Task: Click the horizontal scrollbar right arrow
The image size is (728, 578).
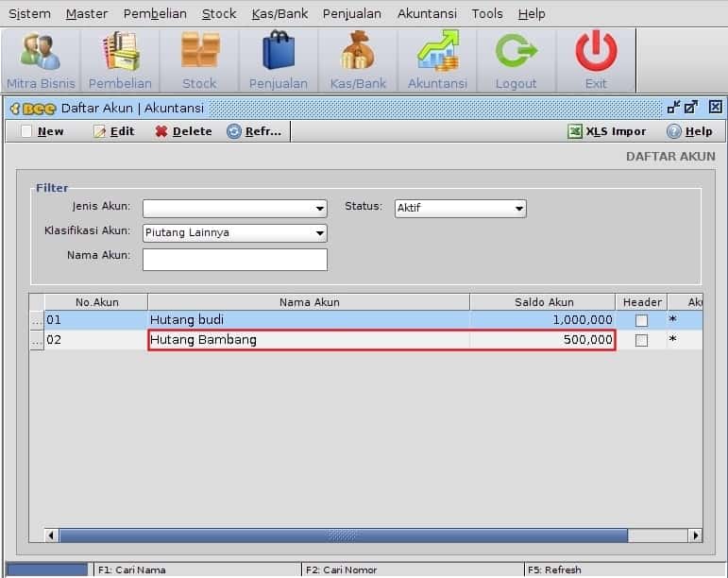Action: point(695,535)
